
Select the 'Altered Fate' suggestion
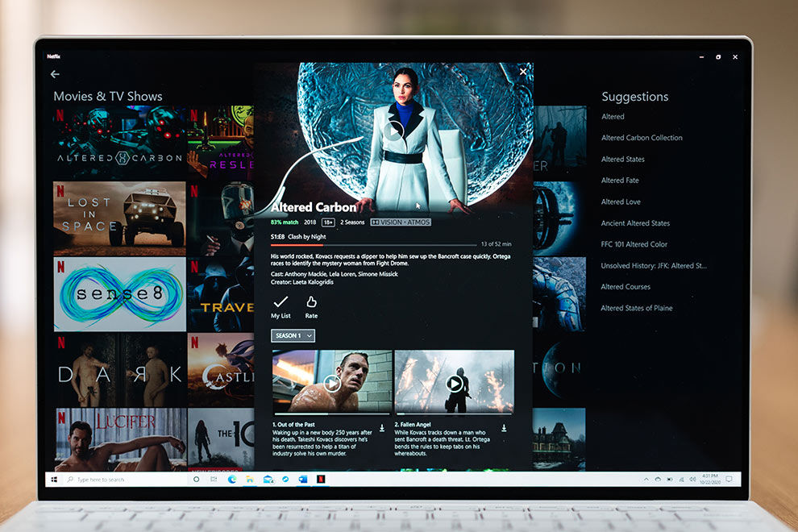click(620, 181)
